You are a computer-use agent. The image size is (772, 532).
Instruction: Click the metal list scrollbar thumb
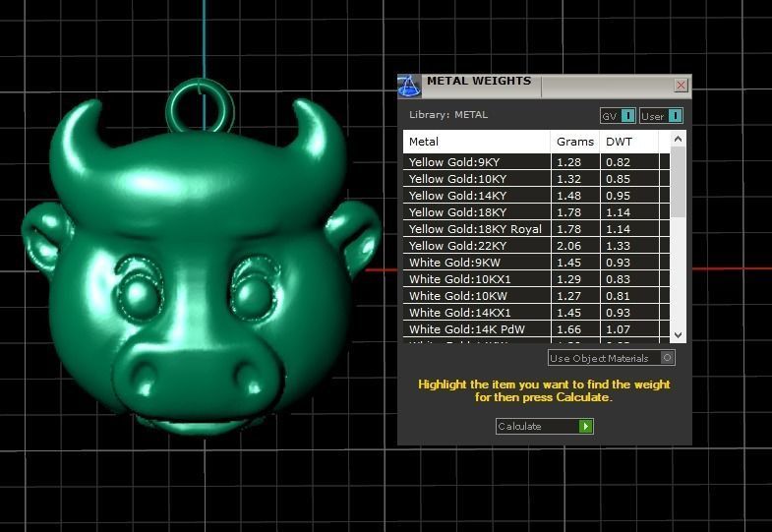pos(678,182)
